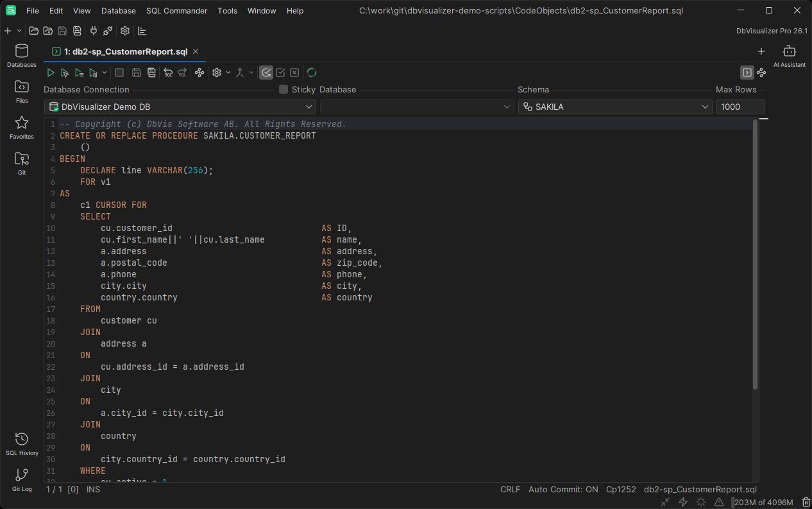The height and width of the screenshot is (509, 812).
Task: Open the Help menu
Action: (295, 11)
